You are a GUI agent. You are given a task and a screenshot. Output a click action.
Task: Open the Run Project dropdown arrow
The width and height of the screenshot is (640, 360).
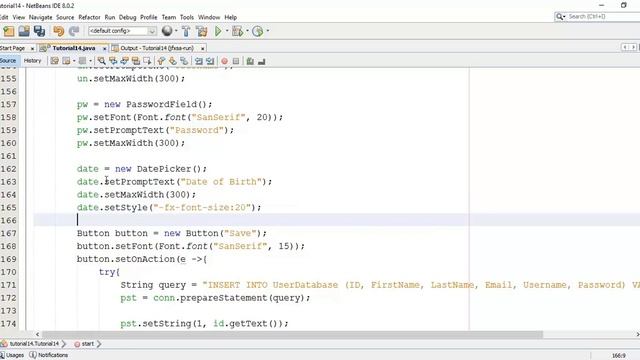click(x=227, y=31)
